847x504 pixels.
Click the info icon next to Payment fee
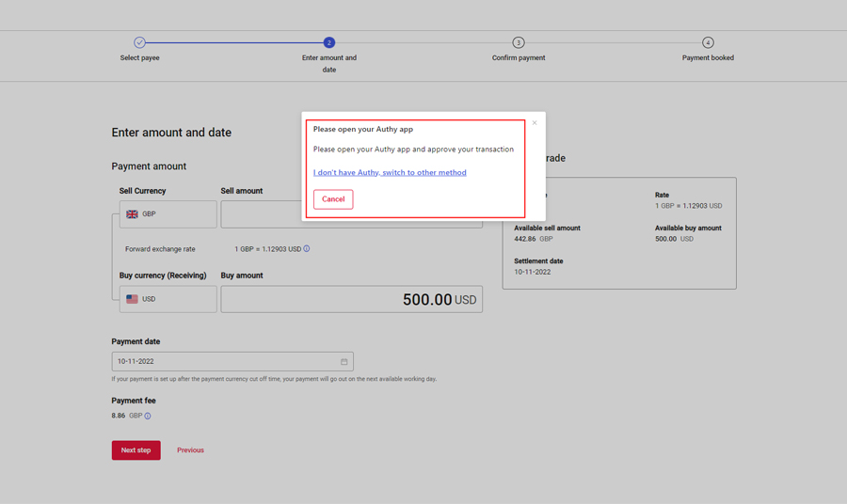(x=148, y=416)
